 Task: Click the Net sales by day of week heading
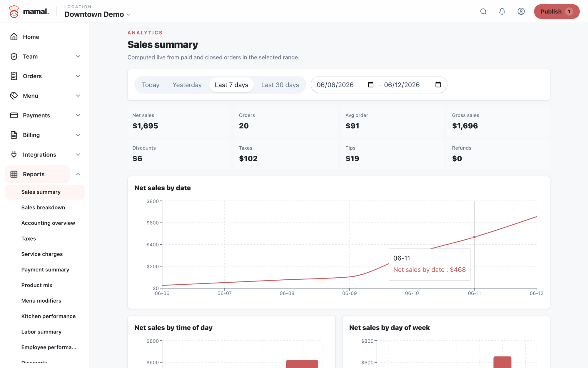point(389,328)
